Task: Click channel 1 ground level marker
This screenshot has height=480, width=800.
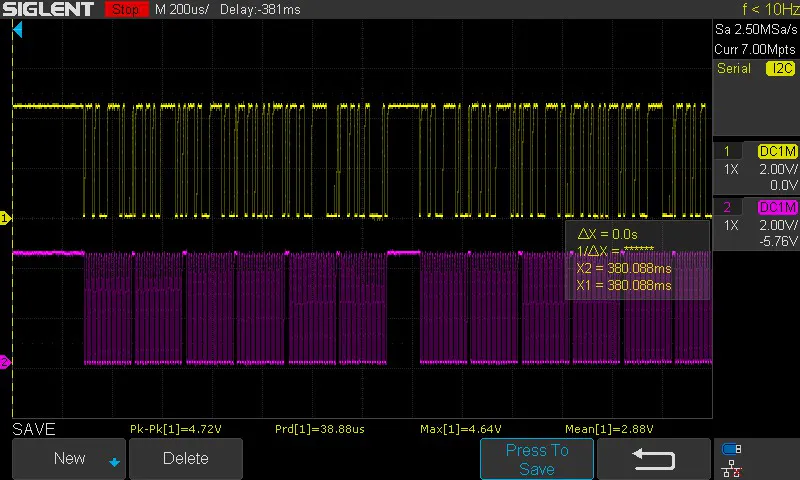Action: [x=5, y=218]
